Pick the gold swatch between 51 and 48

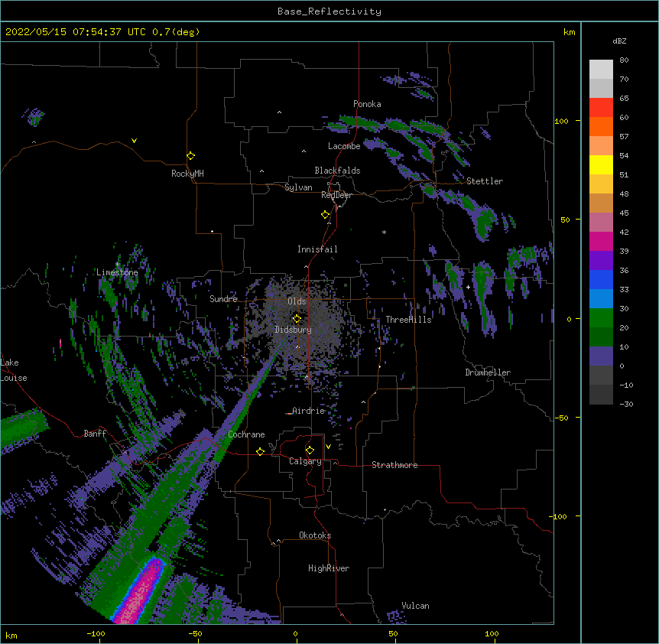[601, 184]
